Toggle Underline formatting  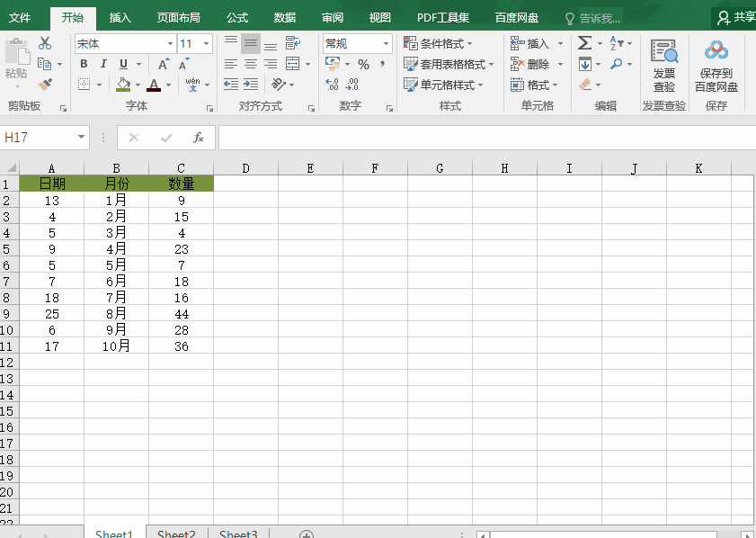(x=123, y=64)
